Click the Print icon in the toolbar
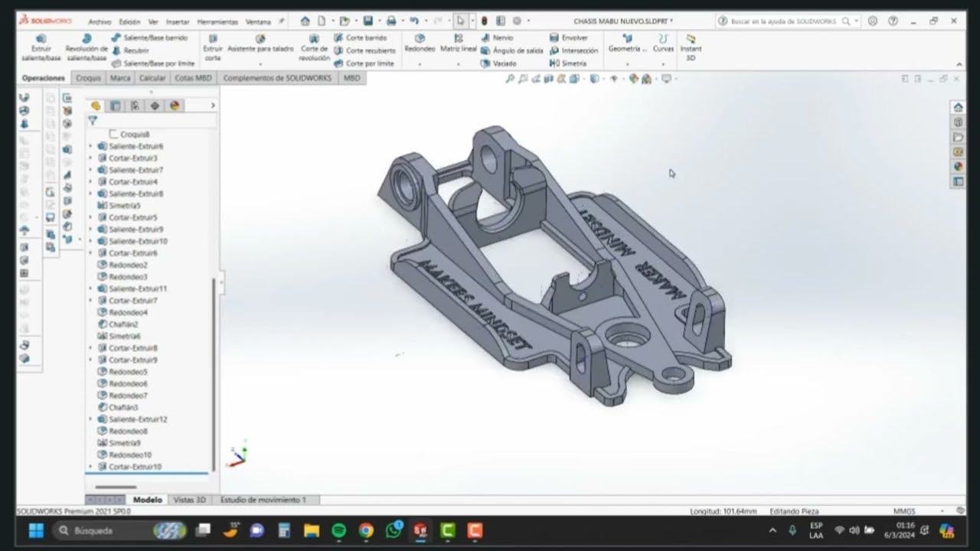 (391, 21)
